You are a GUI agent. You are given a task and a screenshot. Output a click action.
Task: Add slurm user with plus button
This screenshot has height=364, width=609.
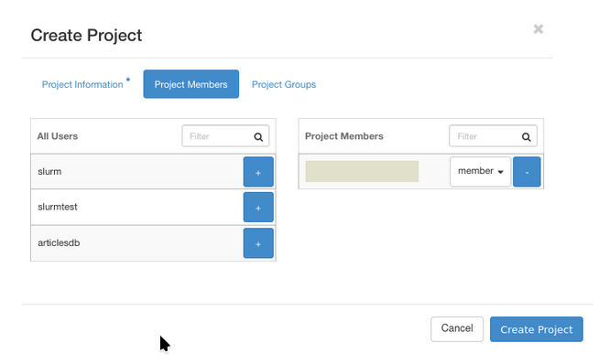[x=258, y=172]
